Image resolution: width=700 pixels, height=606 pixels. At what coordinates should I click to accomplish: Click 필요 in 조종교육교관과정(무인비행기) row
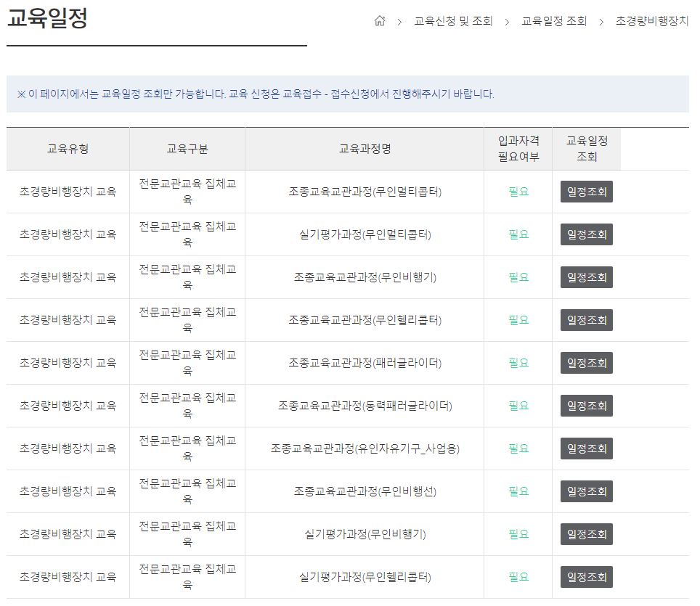518,277
